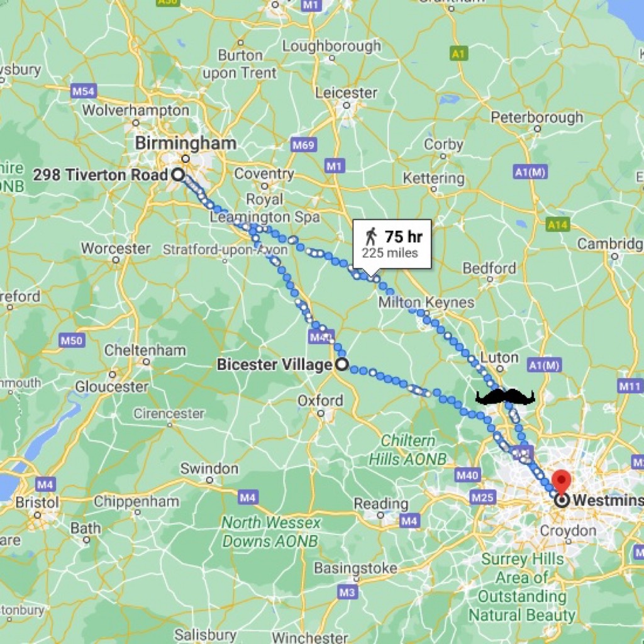The height and width of the screenshot is (644, 644).
Task: Select the 298 Tiverton Road start marker
Action: tap(178, 175)
